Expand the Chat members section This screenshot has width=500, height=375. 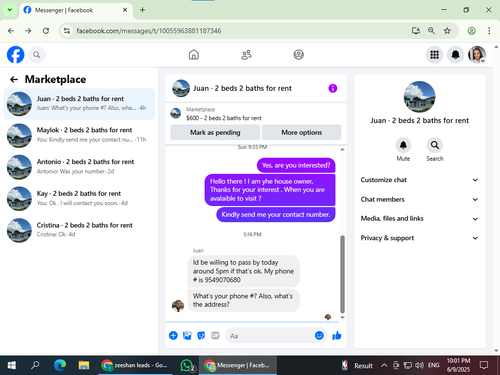coord(419,199)
